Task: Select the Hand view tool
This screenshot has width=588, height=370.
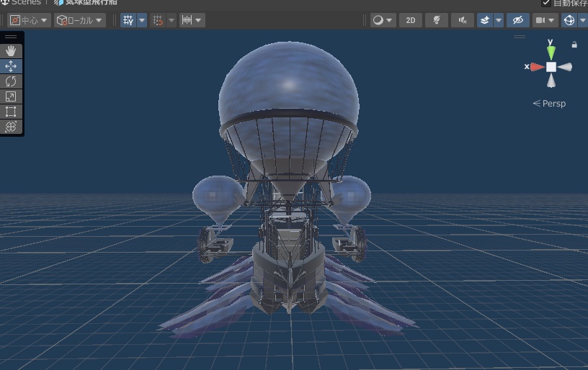Action: point(11,51)
